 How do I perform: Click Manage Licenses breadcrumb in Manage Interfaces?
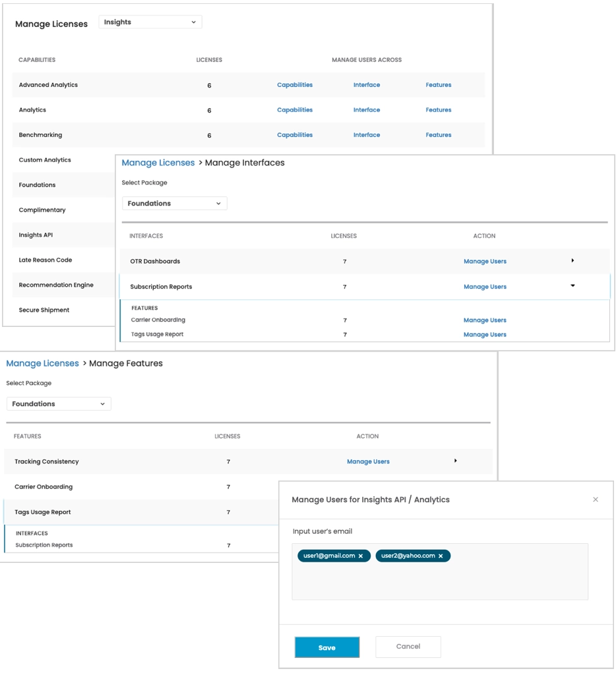158,163
